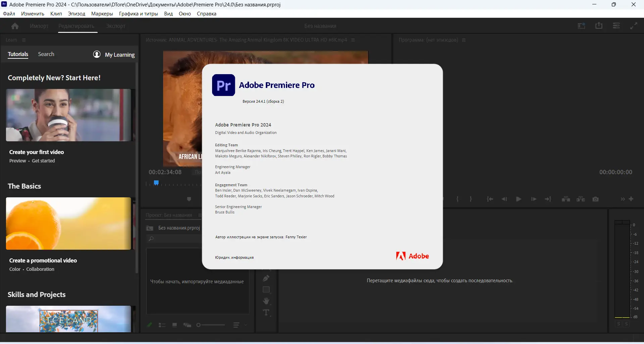644x344 pixels.
Task: Click the full-screen arrows icon in the header
Action: coord(634,26)
